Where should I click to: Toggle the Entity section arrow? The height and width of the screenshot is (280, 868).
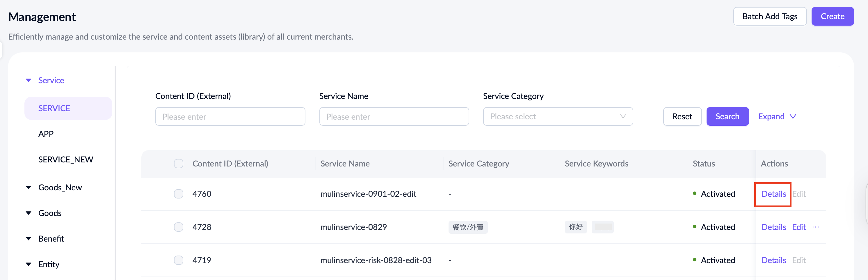tap(29, 264)
